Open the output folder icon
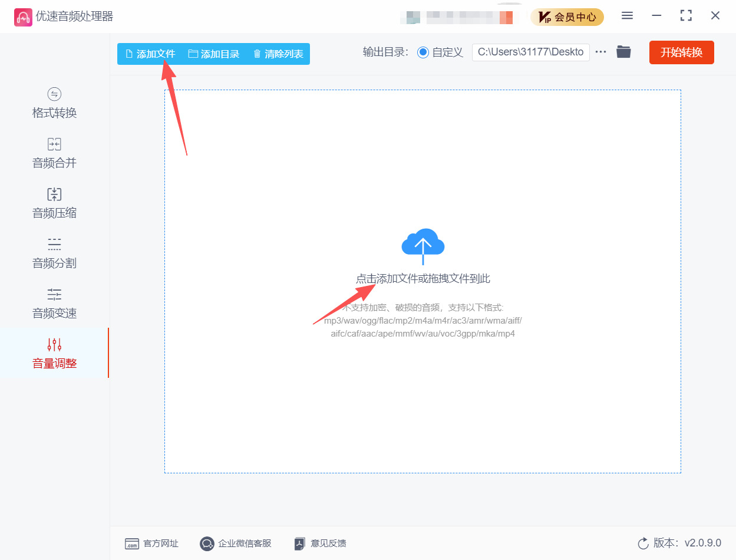736x560 pixels. click(623, 52)
